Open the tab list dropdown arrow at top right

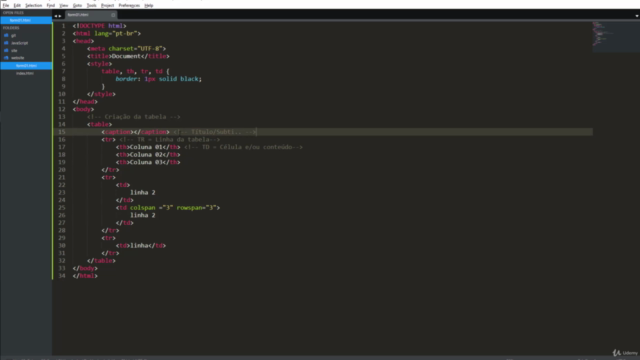[637, 16]
